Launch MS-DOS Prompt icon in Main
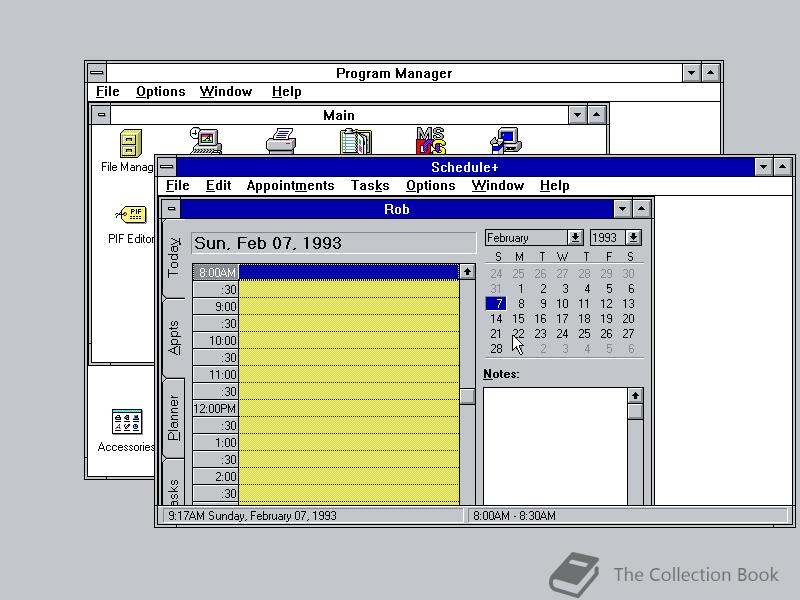800x600 pixels. pyautogui.click(x=431, y=140)
